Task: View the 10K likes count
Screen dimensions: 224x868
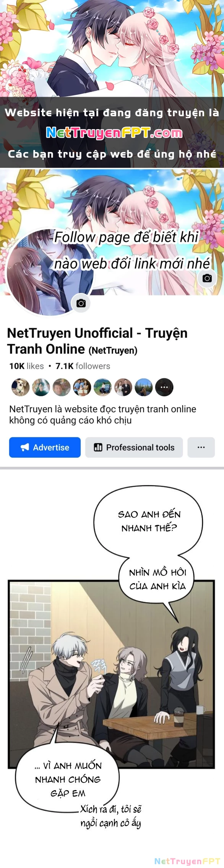Action: pos(26,366)
